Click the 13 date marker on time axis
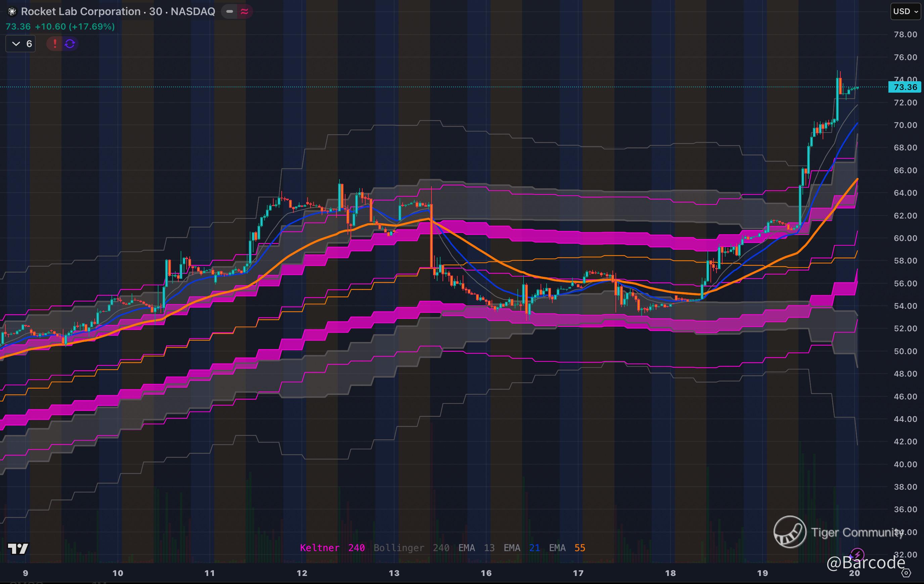This screenshot has width=924, height=584. [394, 573]
